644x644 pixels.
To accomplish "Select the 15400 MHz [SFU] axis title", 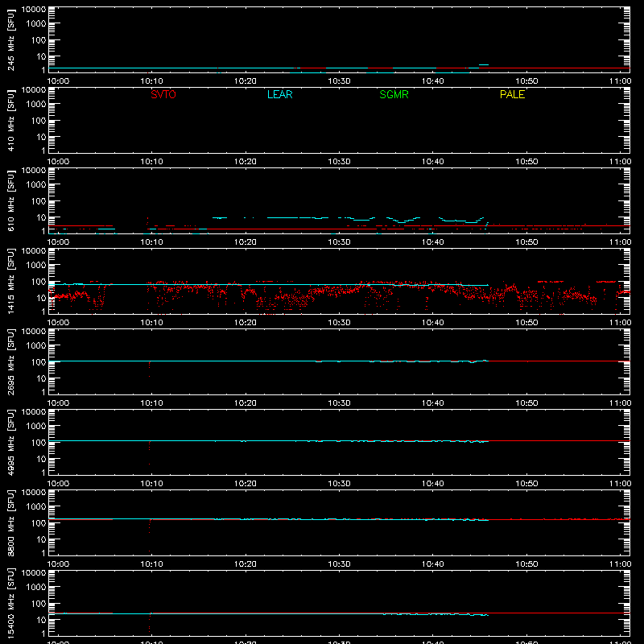I will click(x=11, y=603).
